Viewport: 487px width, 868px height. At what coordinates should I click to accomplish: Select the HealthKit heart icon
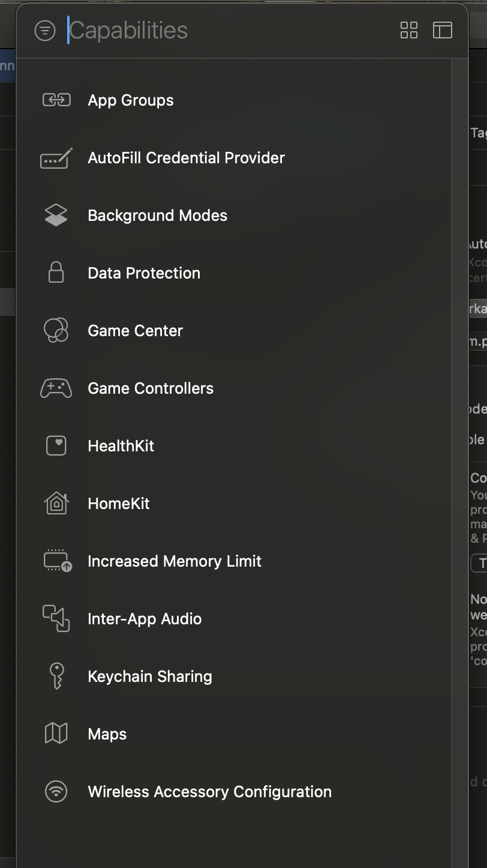point(55,445)
